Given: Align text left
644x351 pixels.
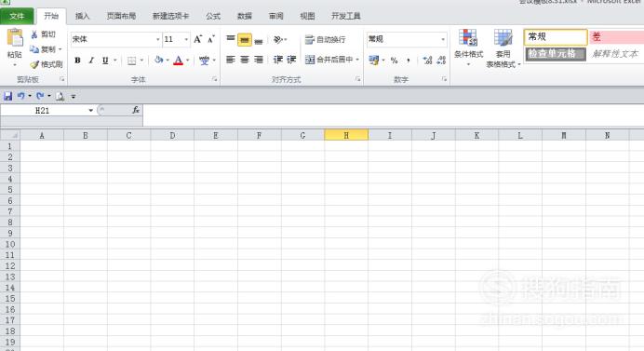Looking at the screenshot, I should click(231, 60).
